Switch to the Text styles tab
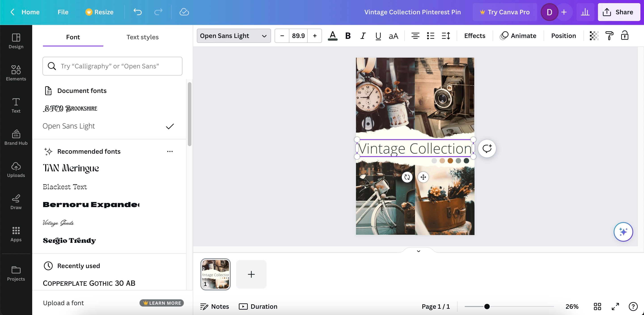The height and width of the screenshot is (315, 644). 142,37
